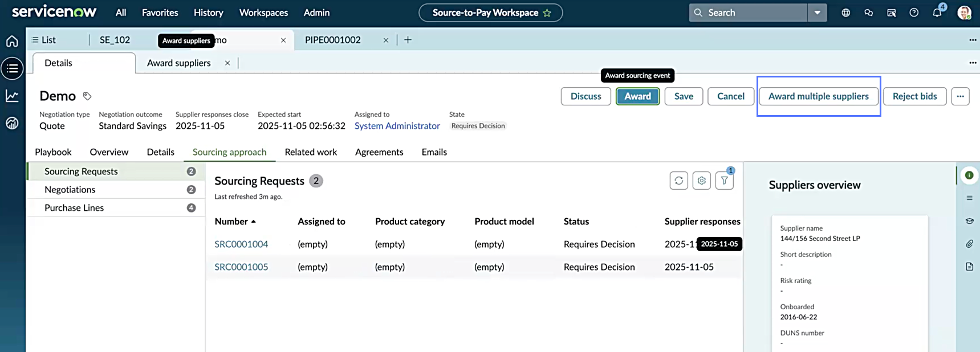This screenshot has width=980, height=352.
Task: Open tab bar overflow ellipsis menu
Action: (x=973, y=40)
